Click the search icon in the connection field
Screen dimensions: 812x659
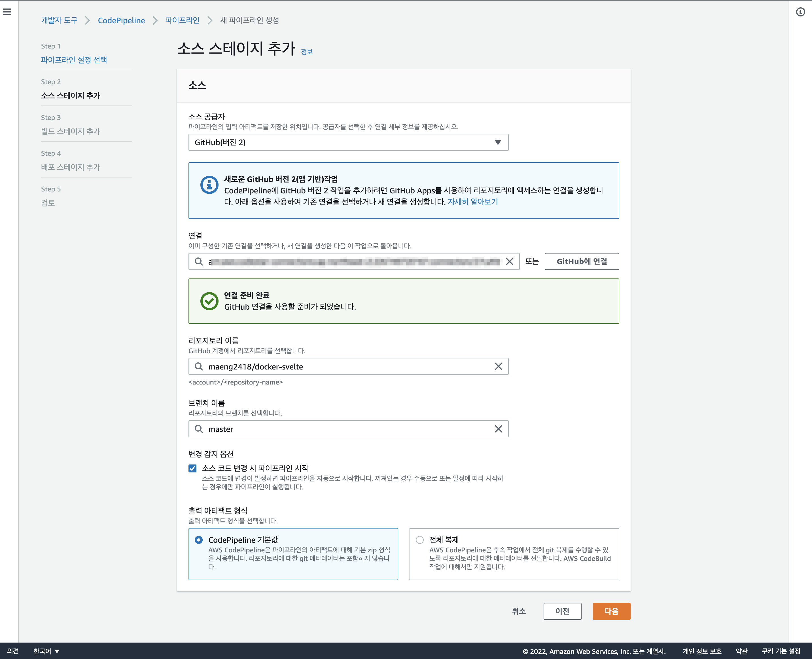[x=199, y=261]
